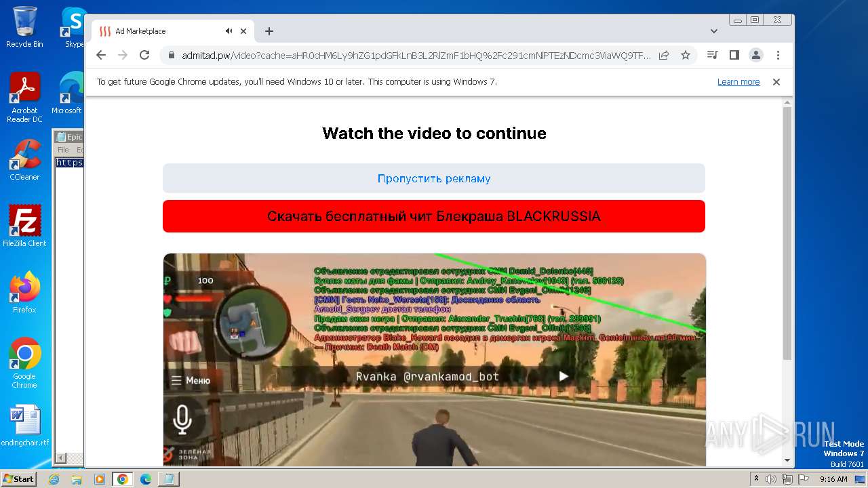This screenshot has height=488, width=868.
Task: Click the Пропустить рекламу button
Action: pos(434,178)
